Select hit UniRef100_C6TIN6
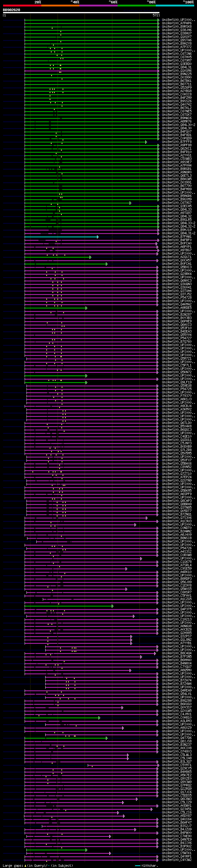 (176, 54)
